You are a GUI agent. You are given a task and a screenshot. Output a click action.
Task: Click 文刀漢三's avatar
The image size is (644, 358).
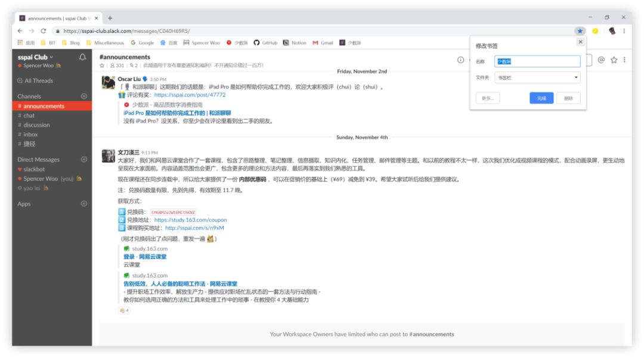(109, 156)
